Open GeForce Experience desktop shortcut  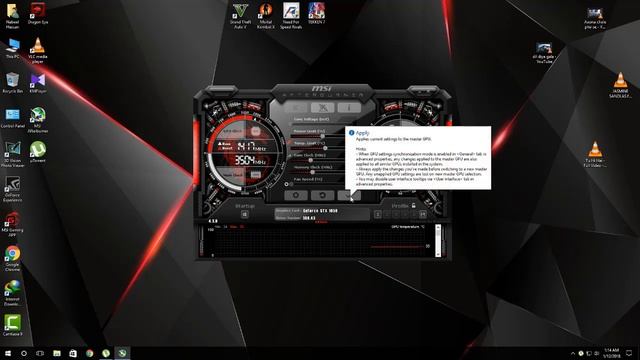tap(13, 189)
